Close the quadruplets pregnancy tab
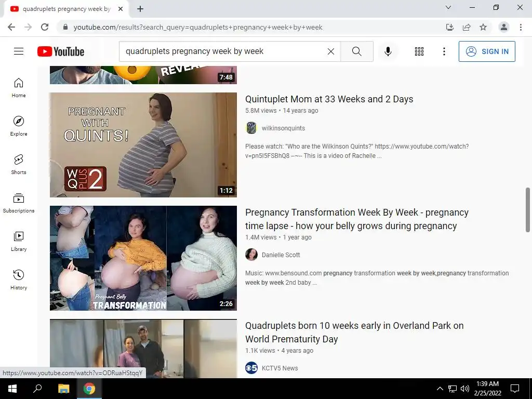This screenshot has width=532, height=399. pyautogui.click(x=121, y=9)
